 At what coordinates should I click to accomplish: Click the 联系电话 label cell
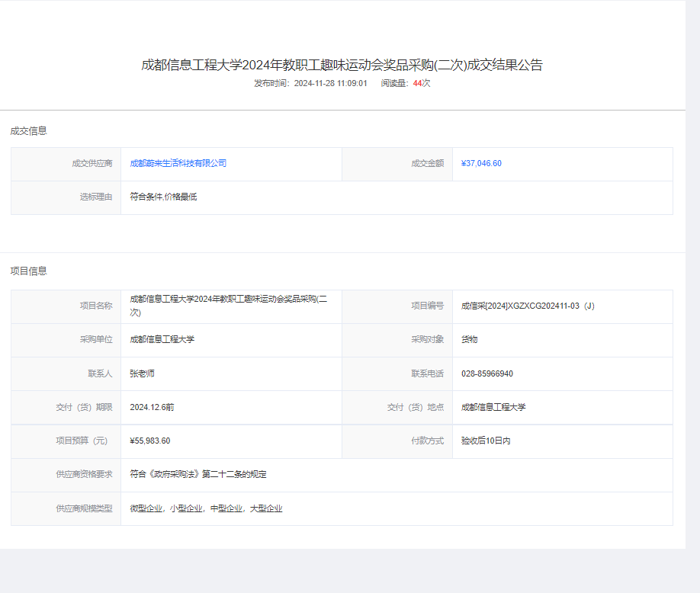(x=397, y=374)
